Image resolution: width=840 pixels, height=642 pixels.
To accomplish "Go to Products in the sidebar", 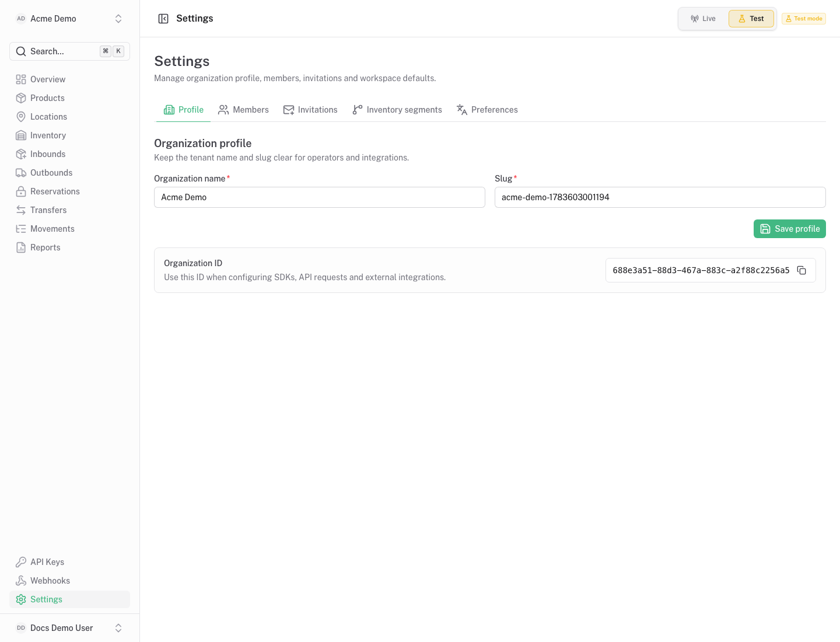I will point(69,98).
